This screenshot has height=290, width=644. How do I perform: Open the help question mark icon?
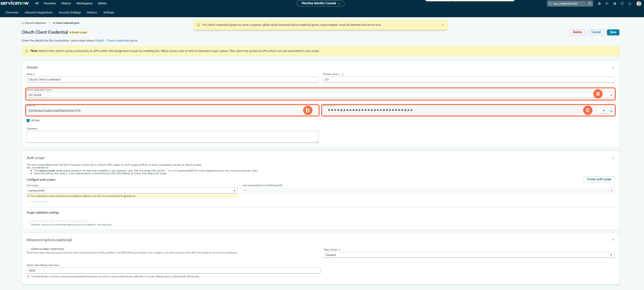pos(622,4)
